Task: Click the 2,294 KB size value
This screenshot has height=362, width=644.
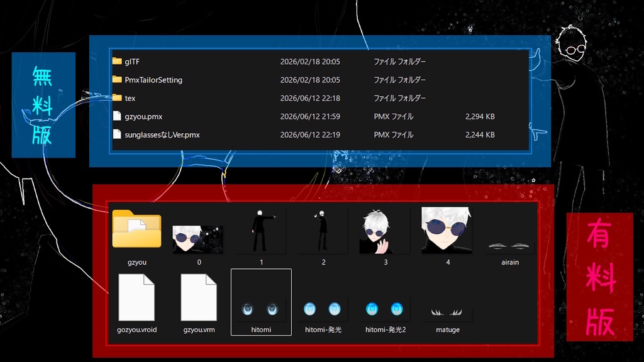Action: (480, 116)
